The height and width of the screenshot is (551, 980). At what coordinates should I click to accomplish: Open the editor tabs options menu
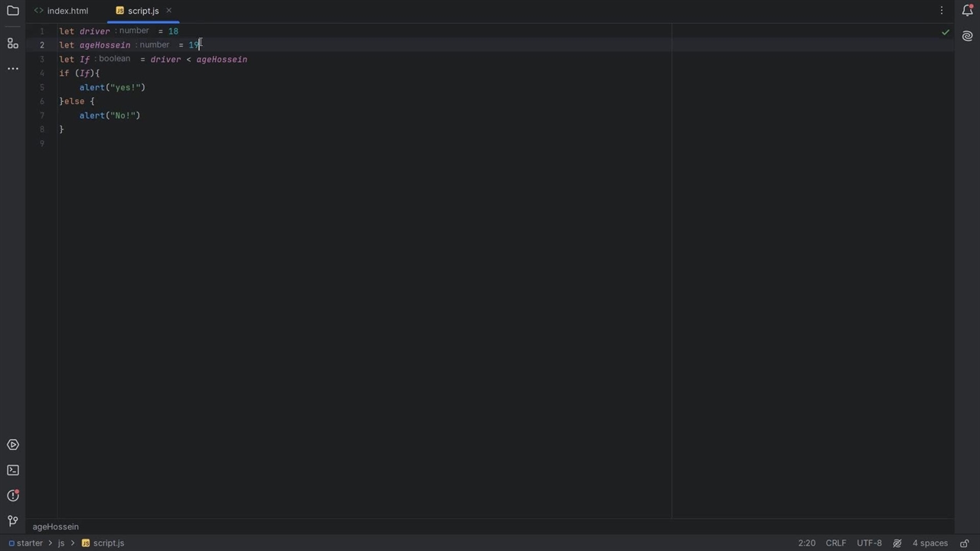coord(942,11)
